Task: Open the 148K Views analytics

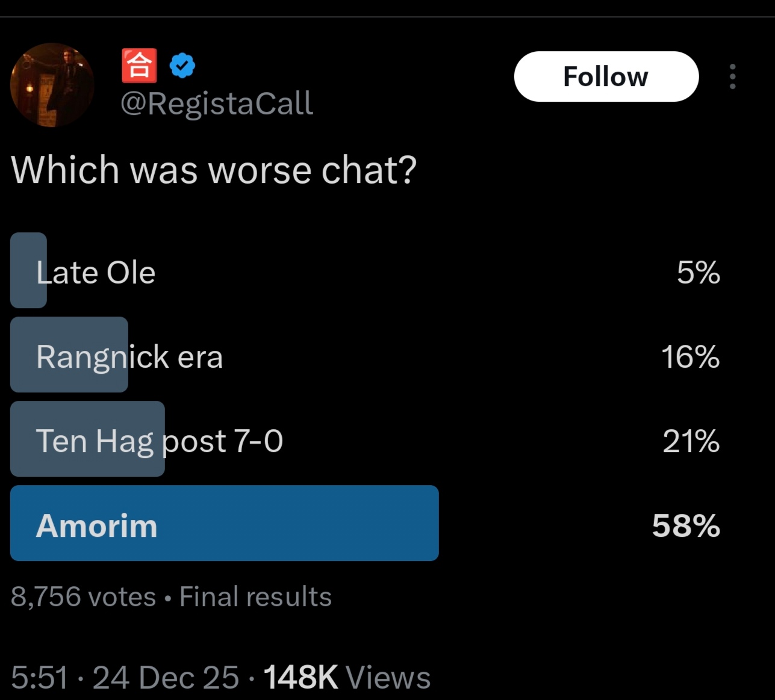Action: tap(347, 677)
